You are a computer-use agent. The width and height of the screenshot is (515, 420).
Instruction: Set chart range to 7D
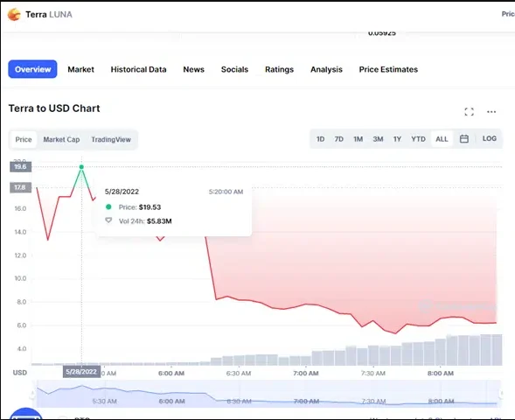[x=338, y=139]
